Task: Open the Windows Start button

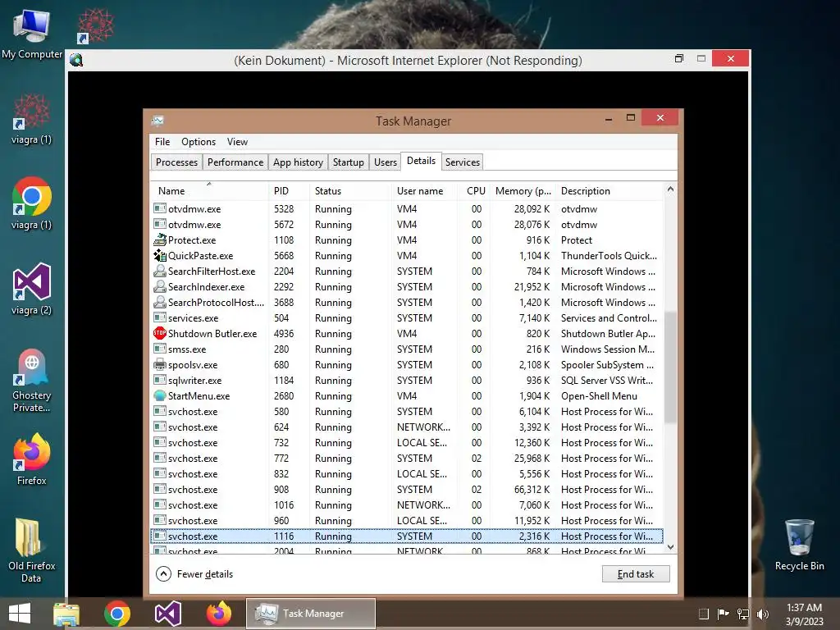Action: point(20,614)
